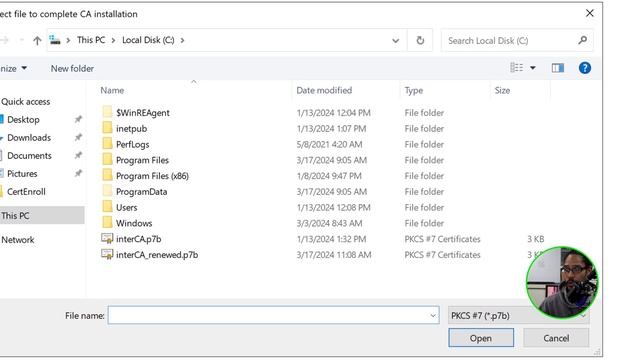Screen dimensions: 640x360
Task: Click the interCA_renewed.p7b certificate icon
Action: coord(107,254)
